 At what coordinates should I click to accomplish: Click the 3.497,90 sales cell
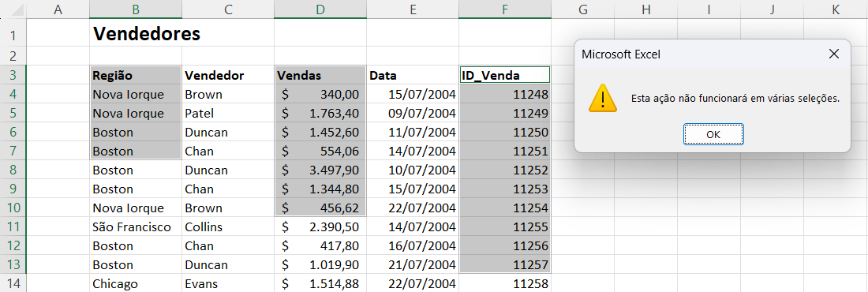coord(320,170)
